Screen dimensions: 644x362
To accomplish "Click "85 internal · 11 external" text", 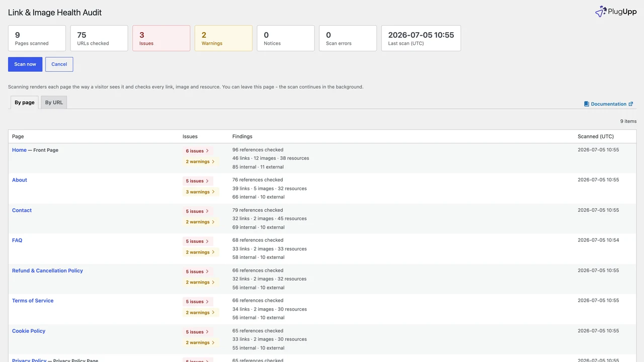I will point(258,167).
